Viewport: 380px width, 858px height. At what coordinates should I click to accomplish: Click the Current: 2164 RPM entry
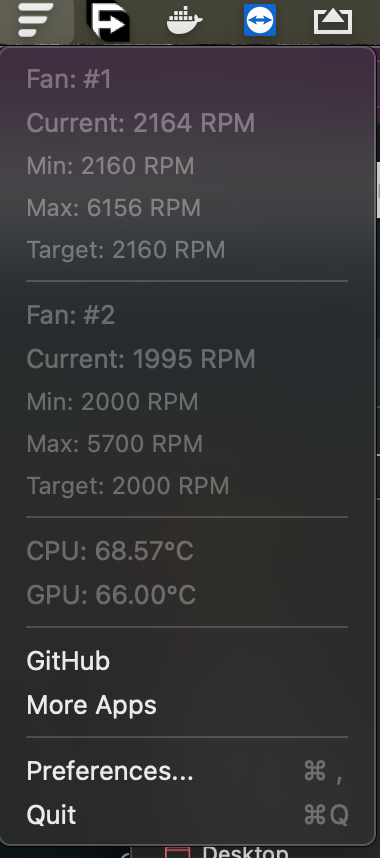187,123
